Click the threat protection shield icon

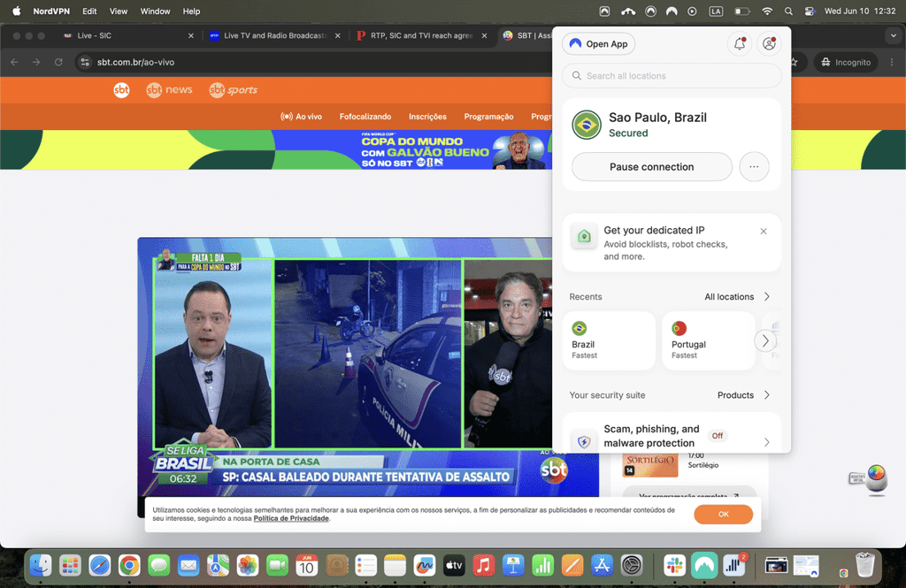click(x=584, y=442)
